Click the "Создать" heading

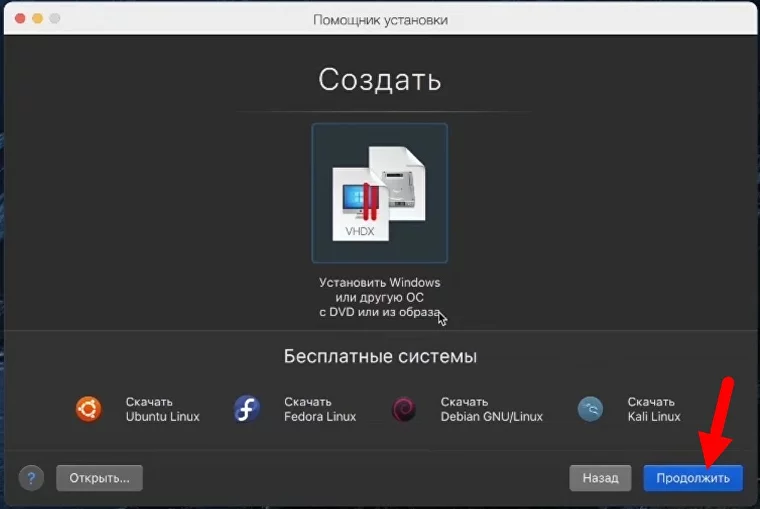pos(380,80)
